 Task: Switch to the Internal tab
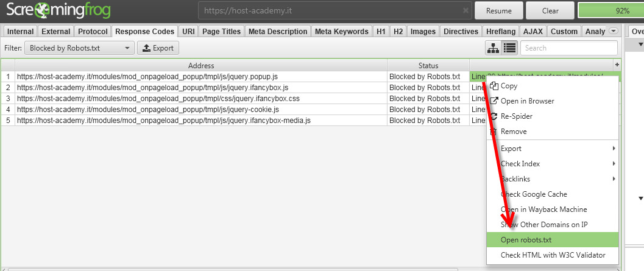(21, 31)
